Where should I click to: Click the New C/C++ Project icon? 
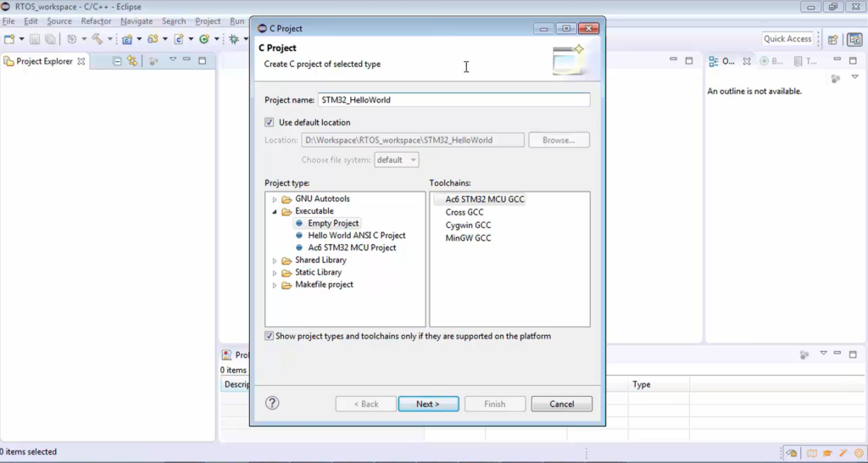pyautogui.click(x=127, y=39)
